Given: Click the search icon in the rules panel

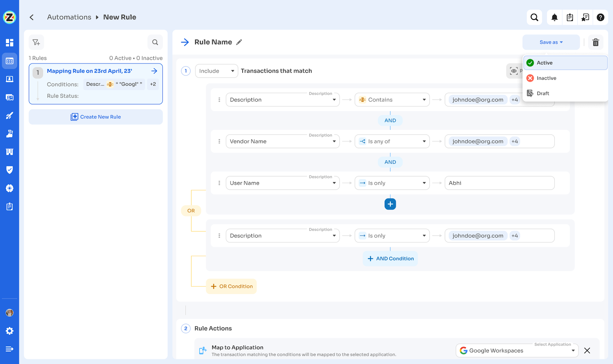Looking at the screenshot, I should pyautogui.click(x=155, y=42).
